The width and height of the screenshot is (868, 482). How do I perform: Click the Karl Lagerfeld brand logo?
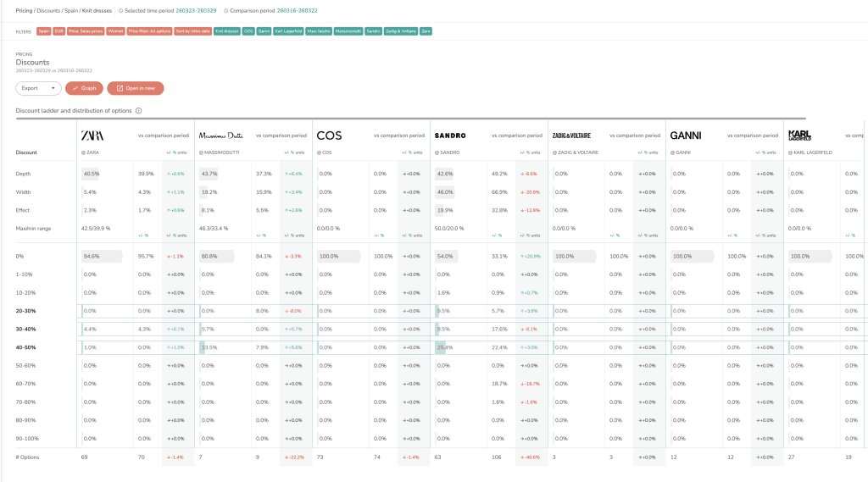(800, 136)
